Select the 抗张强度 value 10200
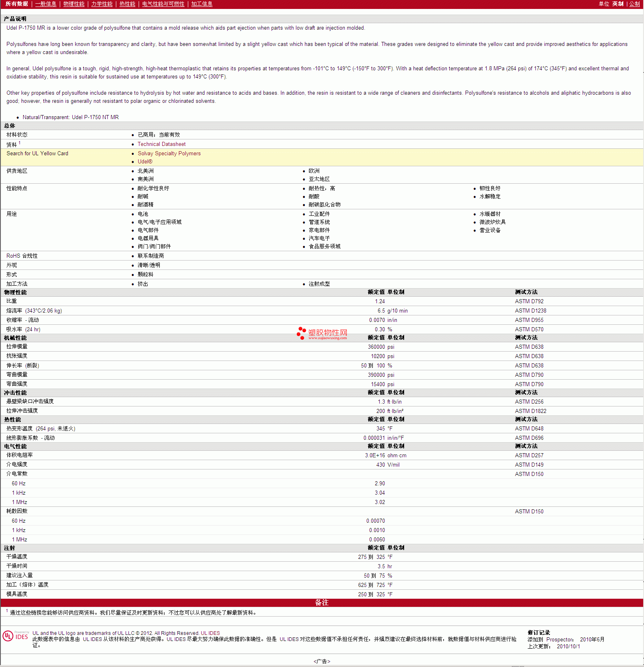644x667 pixels. point(378,356)
